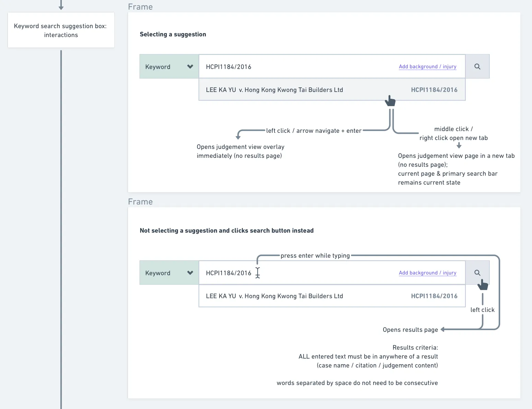
Task: Focus the top search field containing HCPI1184/2016
Action: pos(332,67)
